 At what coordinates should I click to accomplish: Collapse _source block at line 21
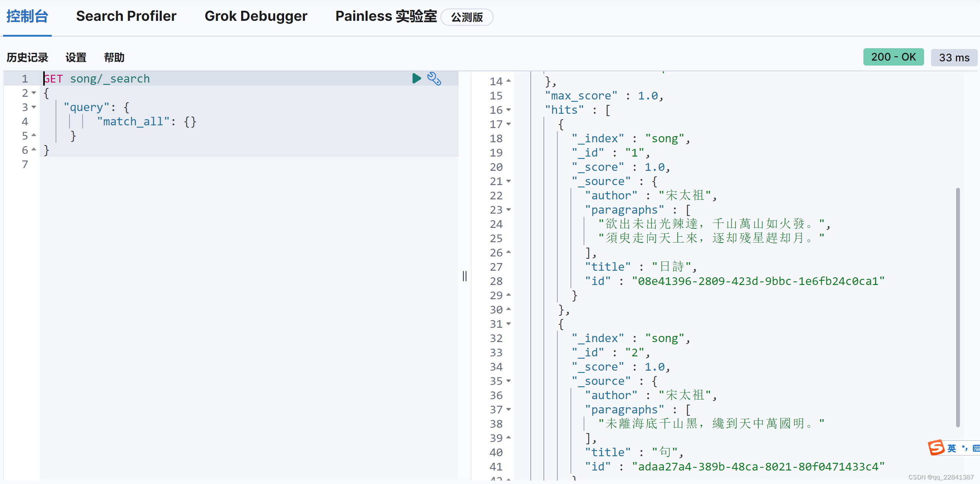tap(509, 181)
